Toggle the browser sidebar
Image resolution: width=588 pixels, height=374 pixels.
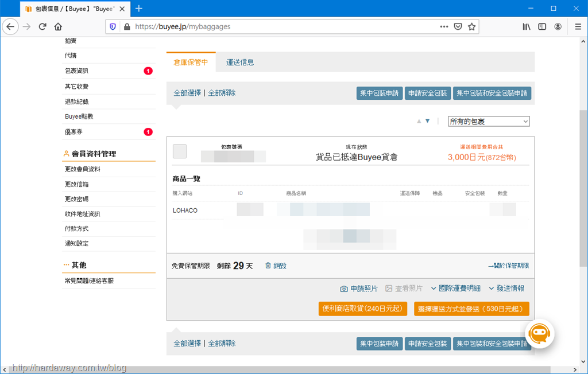pyautogui.click(x=542, y=26)
